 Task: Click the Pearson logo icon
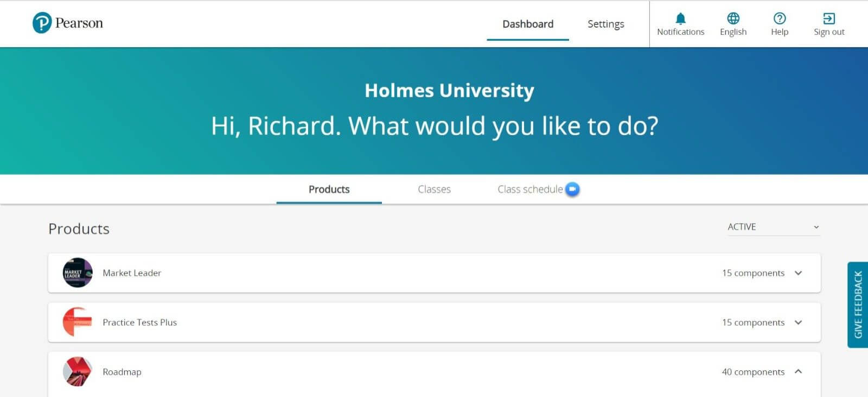pos(42,23)
